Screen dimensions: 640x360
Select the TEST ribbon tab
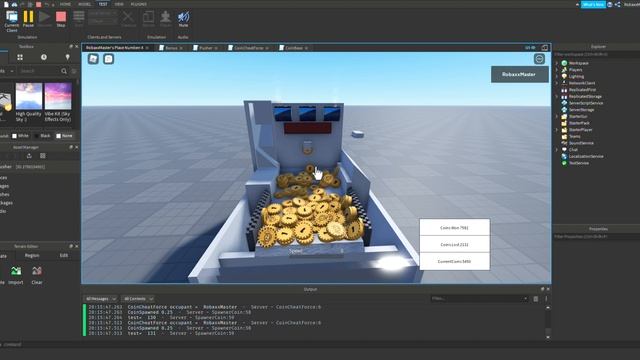(x=103, y=4)
